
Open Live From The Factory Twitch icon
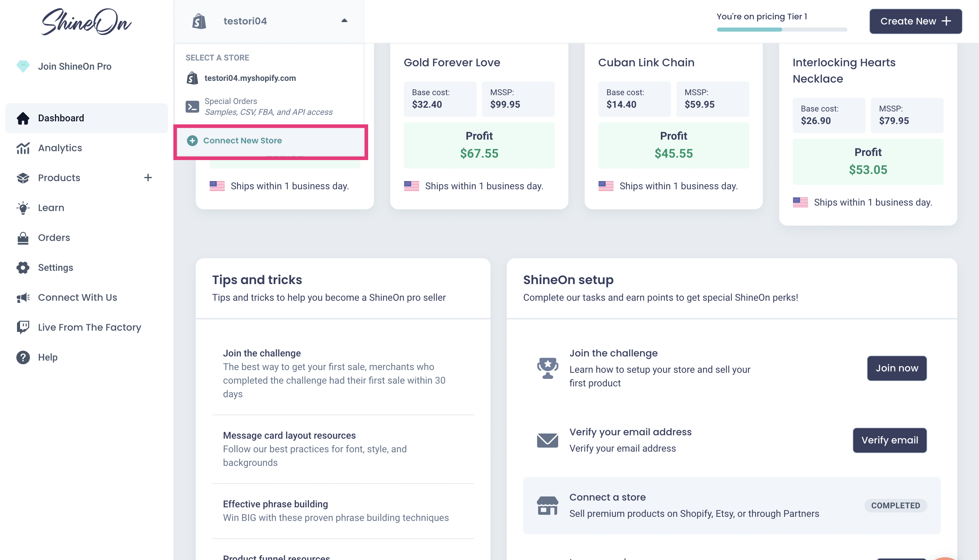(x=23, y=327)
